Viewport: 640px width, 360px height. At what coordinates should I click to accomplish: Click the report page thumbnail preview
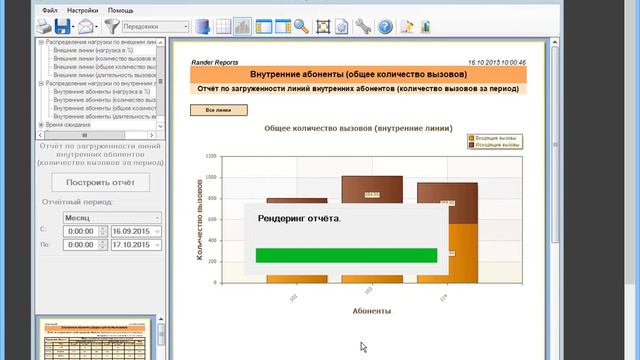click(x=95, y=340)
